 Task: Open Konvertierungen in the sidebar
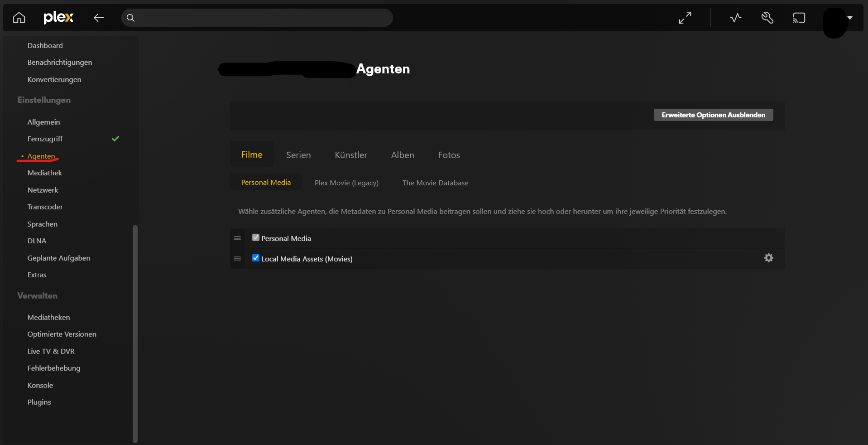coord(54,79)
